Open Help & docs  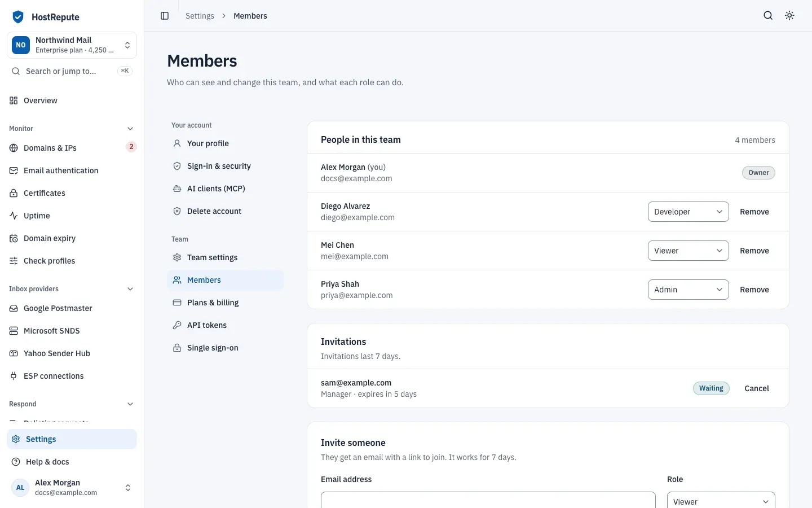click(72, 462)
